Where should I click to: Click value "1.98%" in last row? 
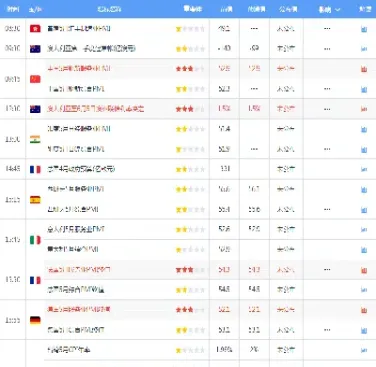point(224,350)
